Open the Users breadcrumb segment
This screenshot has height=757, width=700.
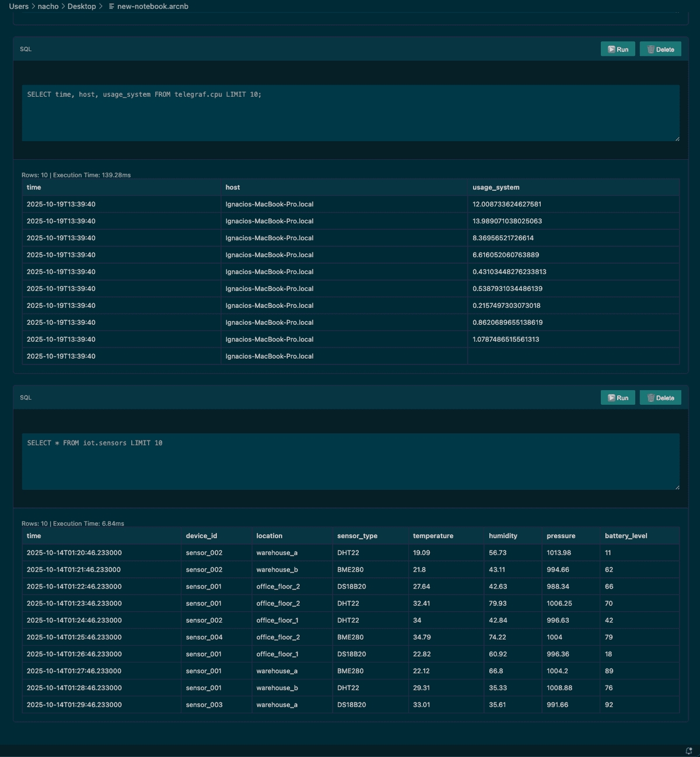(19, 6)
